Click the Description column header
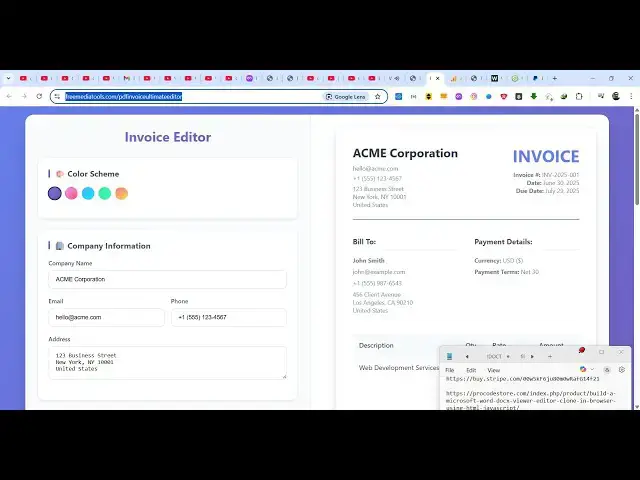 point(376,345)
